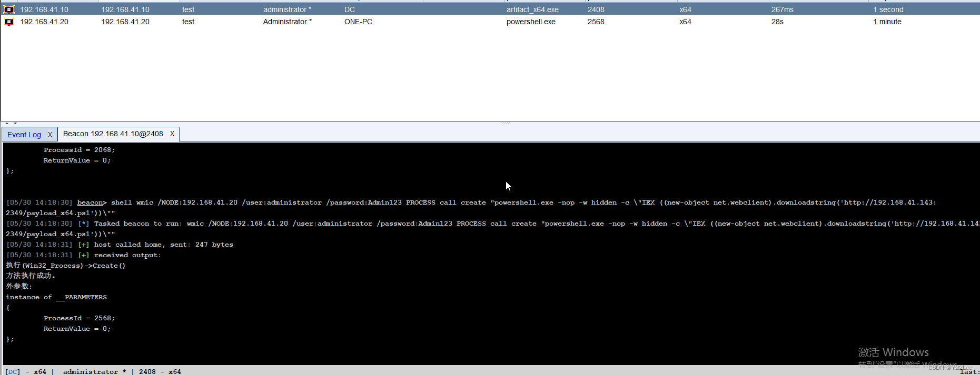Click internal IP 192.168.41.10 in first row
This screenshot has height=375, width=980.
click(x=125, y=9)
